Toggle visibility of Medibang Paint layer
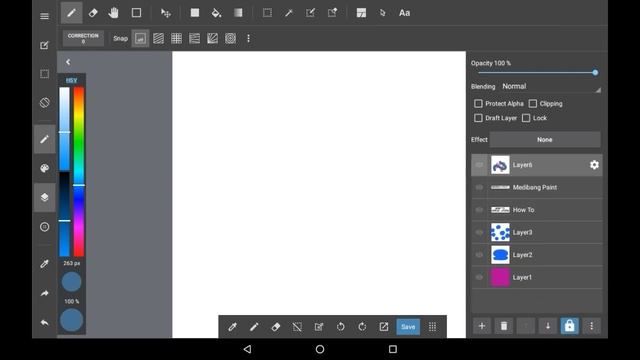640x360 pixels. pos(479,187)
